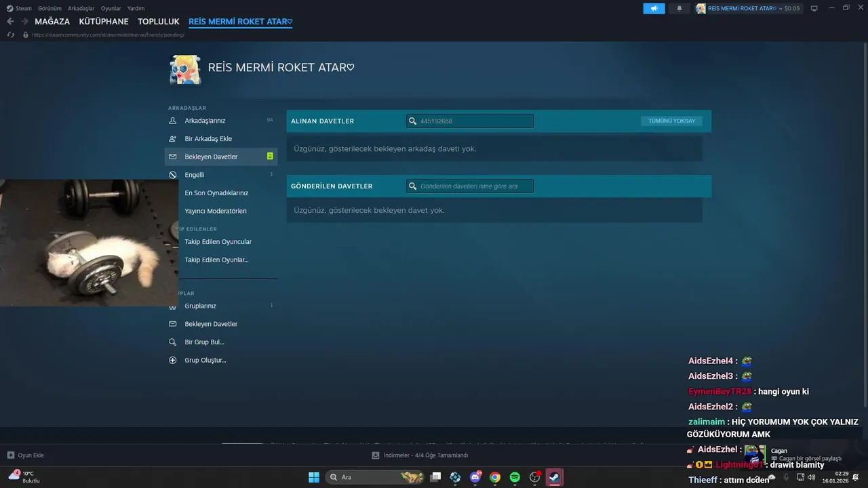Click the forward navigation arrow
Image resolution: width=868 pixels, height=488 pixels.
(x=24, y=22)
